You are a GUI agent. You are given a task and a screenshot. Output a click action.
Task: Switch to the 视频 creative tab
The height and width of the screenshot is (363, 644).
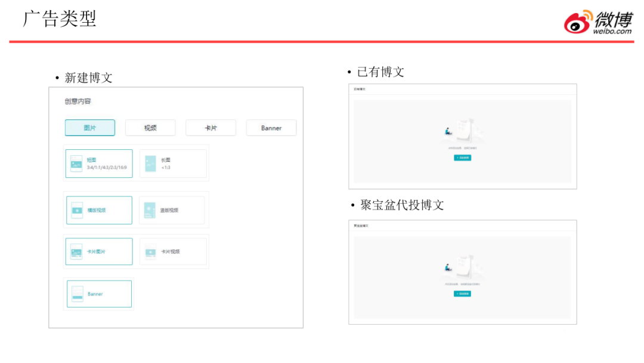tap(150, 128)
